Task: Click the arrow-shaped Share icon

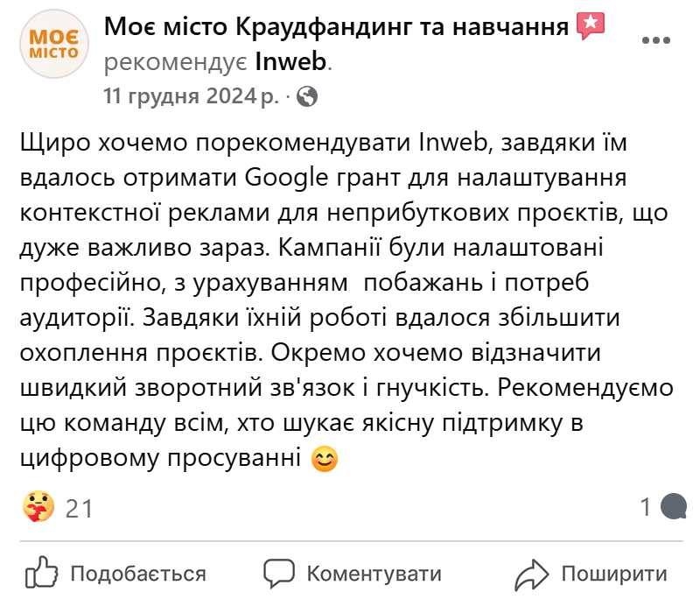Action: [533, 573]
